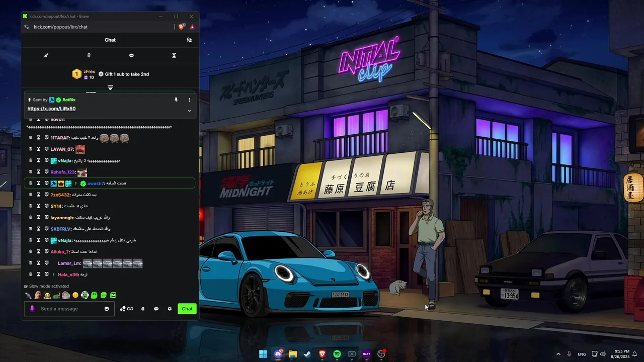The width and height of the screenshot is (644, 362).
Task: Open Spotify from the taskbar
Action: click(x=337, y=354)
